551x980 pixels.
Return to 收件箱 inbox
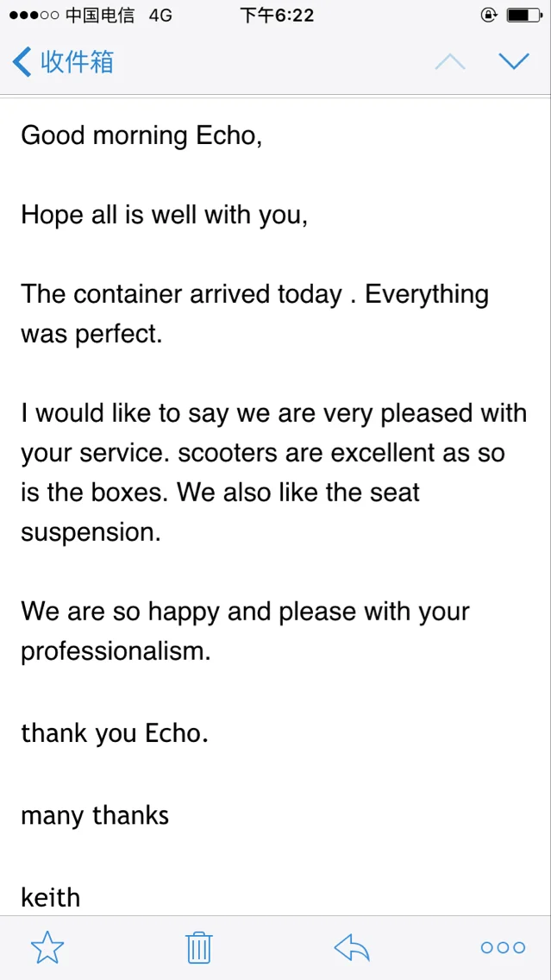pos(77,62)
